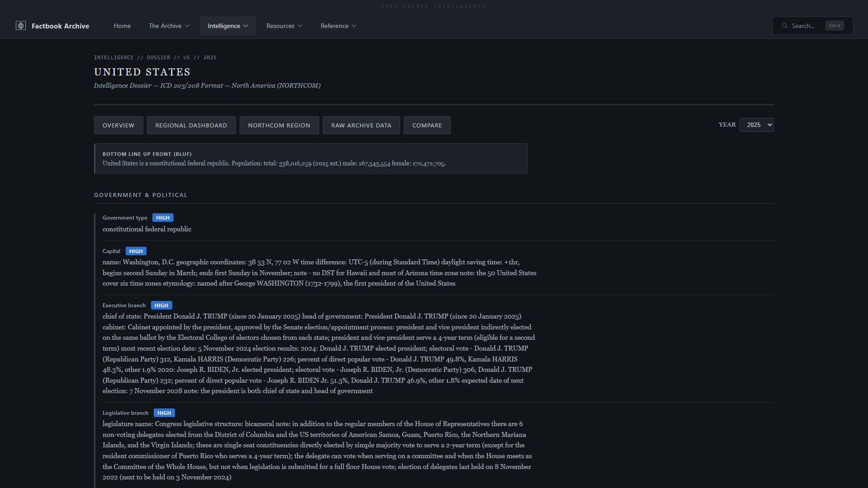Click the HIGH badge beside Executive branch

point(161,305)
